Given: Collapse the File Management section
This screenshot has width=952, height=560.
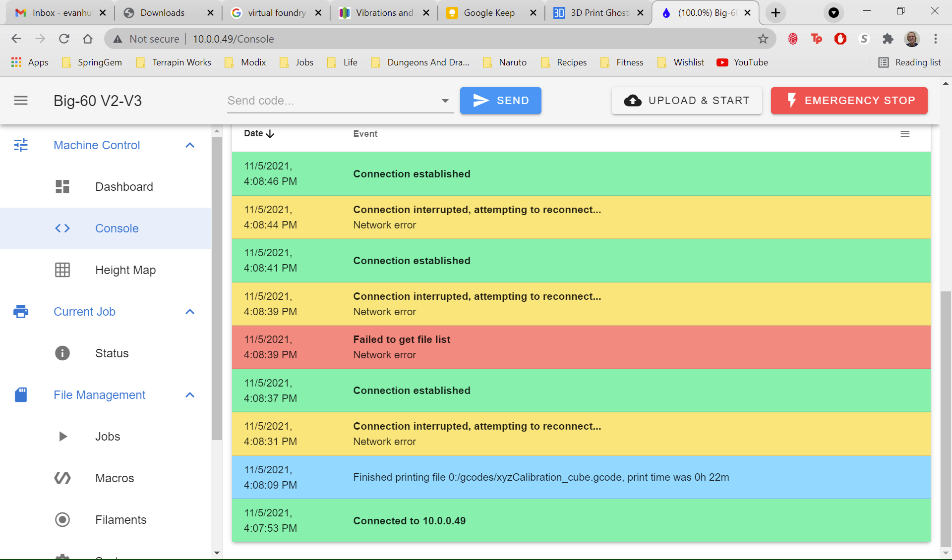Looking at the screenshot, I should [190, 395].
